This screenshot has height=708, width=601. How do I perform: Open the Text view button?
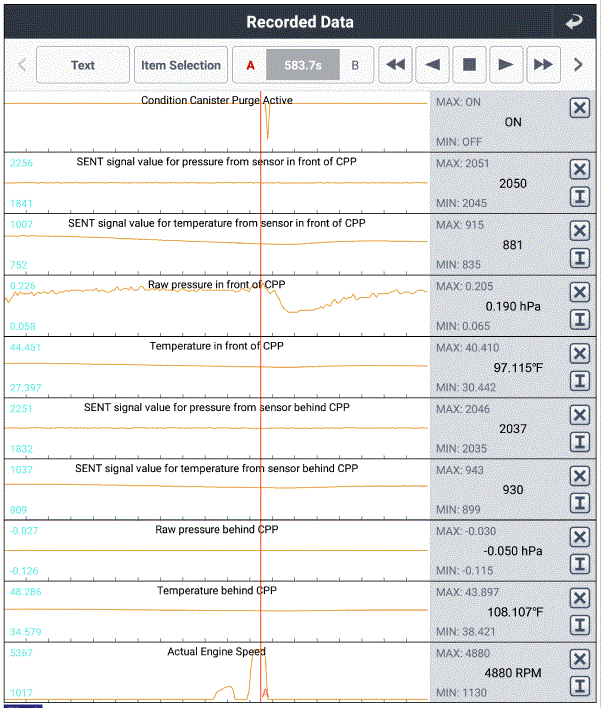pyautogui.click(x=83, y=65)
